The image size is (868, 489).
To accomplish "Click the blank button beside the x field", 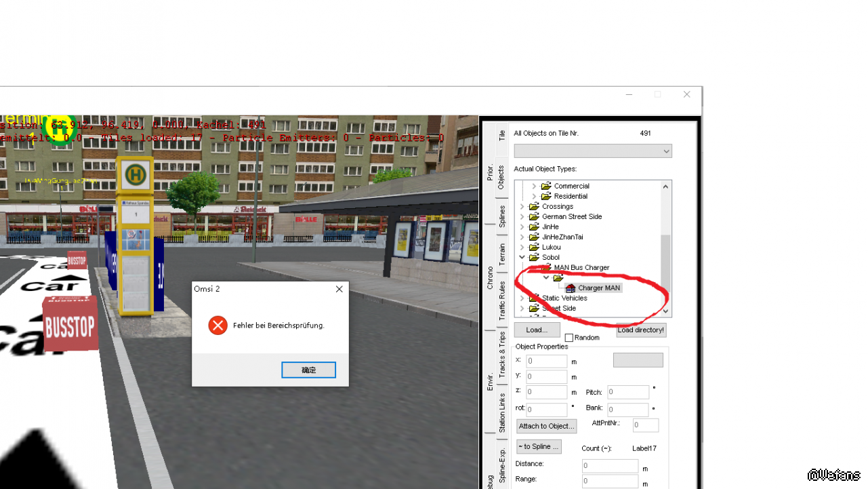I will tap(638, 360).
